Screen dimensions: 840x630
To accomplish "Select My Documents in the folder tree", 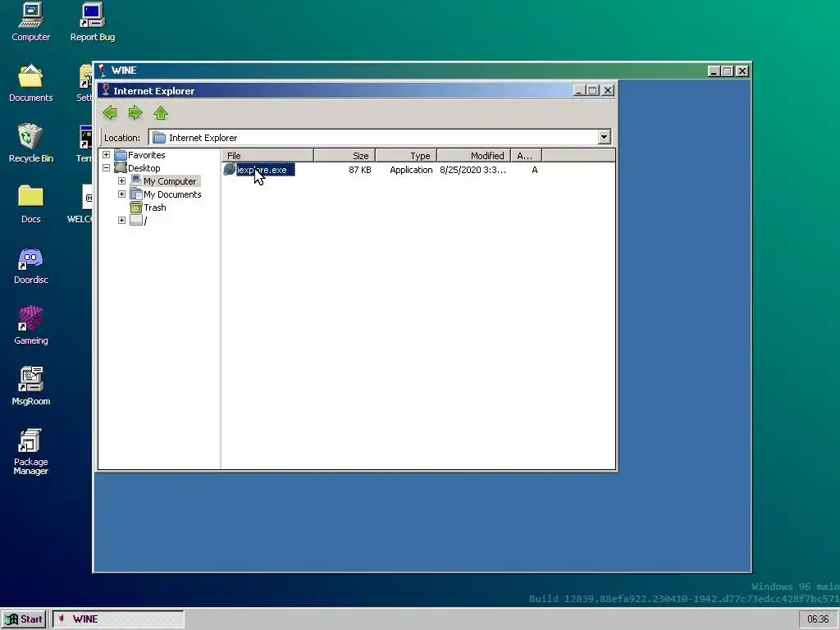I will point(172,194).
